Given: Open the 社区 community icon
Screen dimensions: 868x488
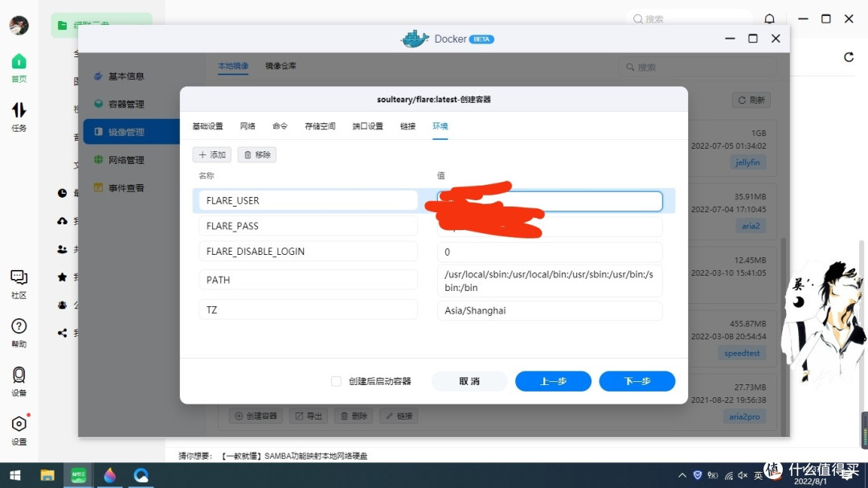Looking at the screenshot, I should pos(18,284).
